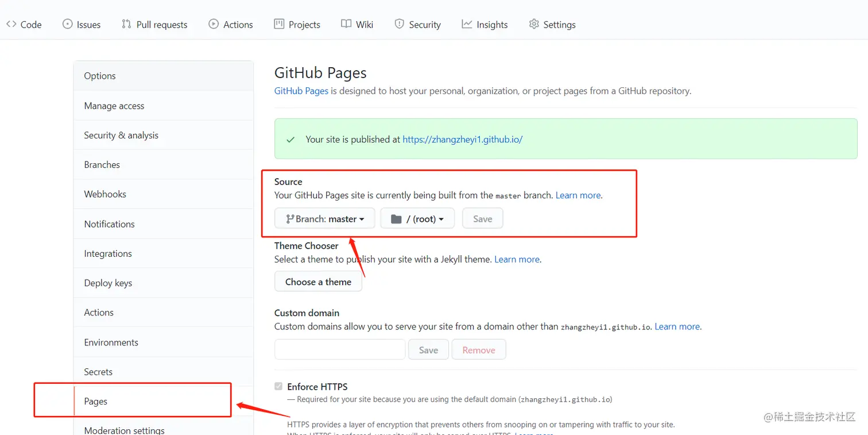
Task: Click the Security shield icon
Action: (400, 24)
